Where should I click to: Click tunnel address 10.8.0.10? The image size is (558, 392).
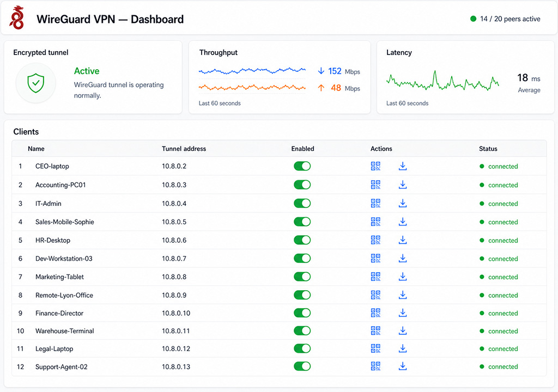point(176,313)
